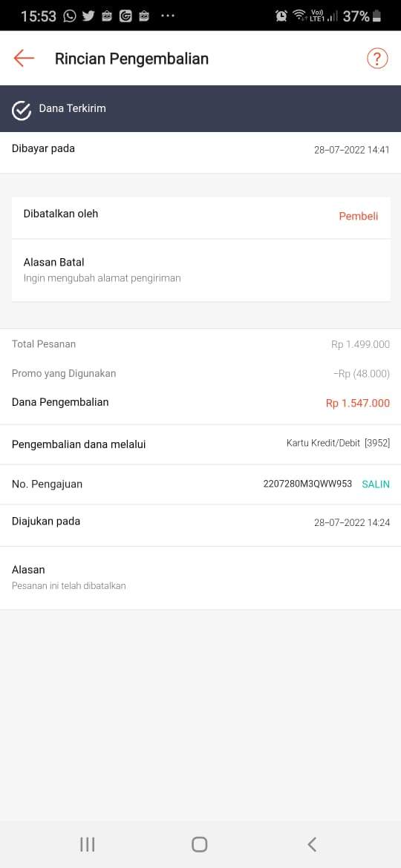Tap the Android back navigation chevron

(312, 844)
